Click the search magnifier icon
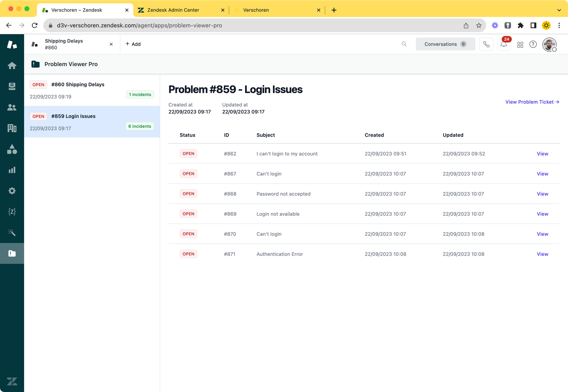Screen dimensions: 568x392 404,44
